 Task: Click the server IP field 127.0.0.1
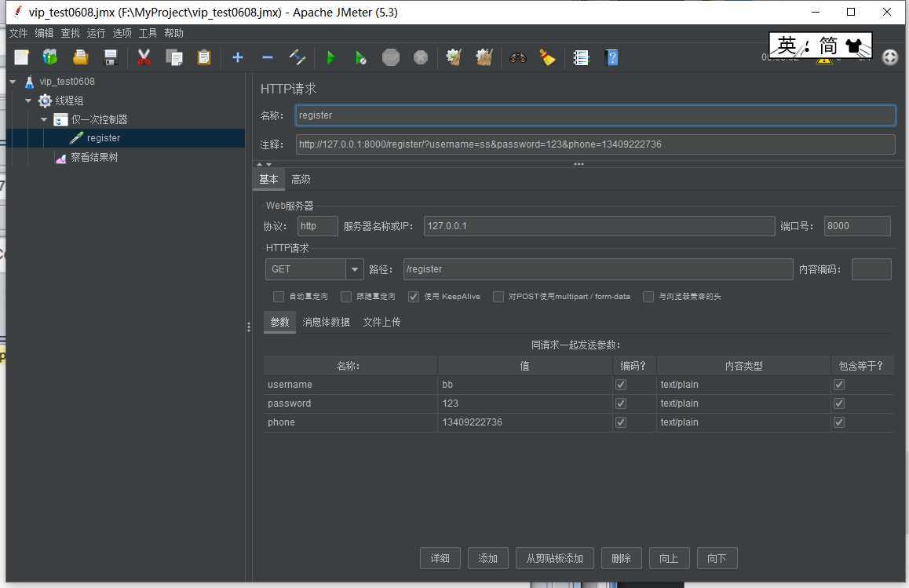coord(599,226)
